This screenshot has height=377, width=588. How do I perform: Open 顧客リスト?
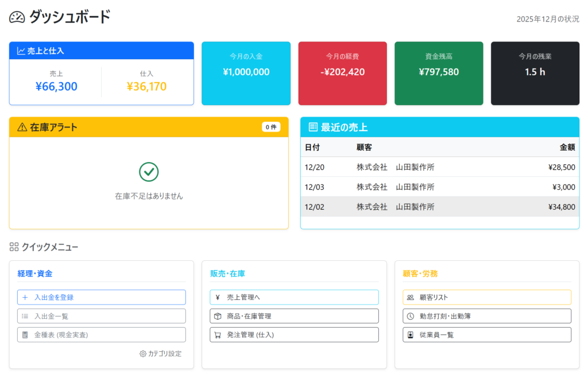486,297
